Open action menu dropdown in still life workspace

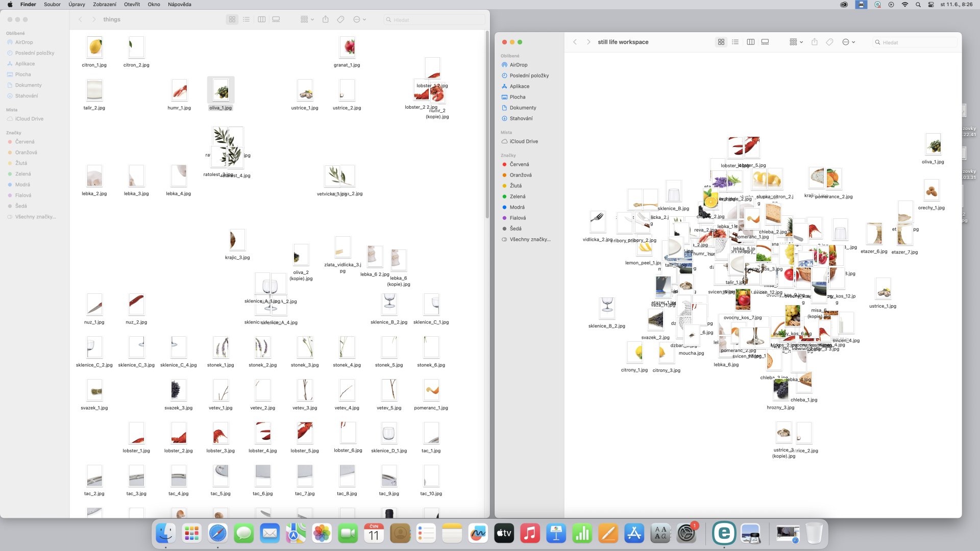848,42
